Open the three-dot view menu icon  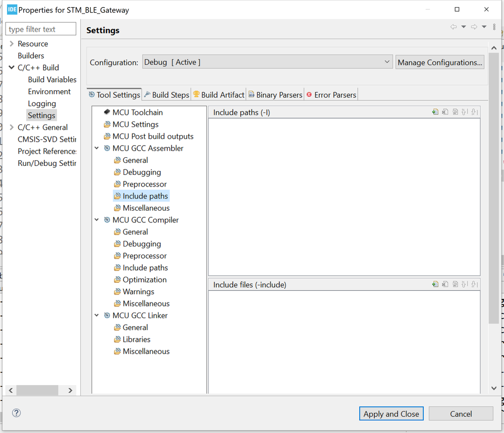pos(494,27)
